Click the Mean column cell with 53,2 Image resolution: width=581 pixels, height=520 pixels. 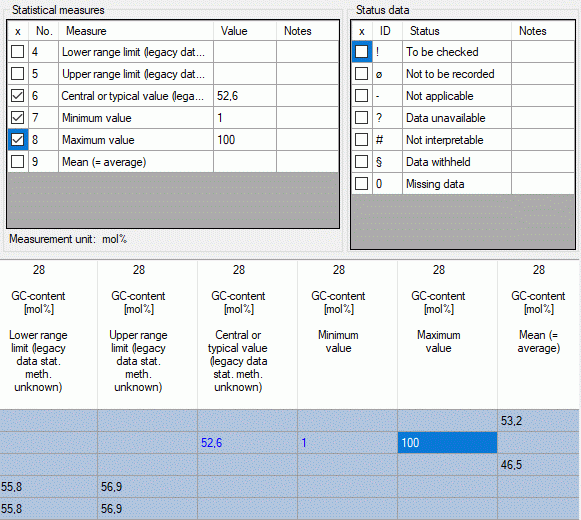tap(537, 421)
